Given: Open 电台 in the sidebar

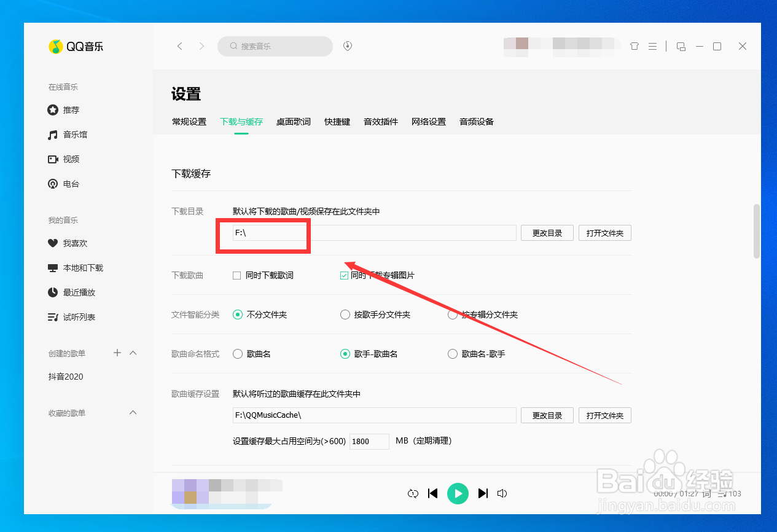Looking at the screenshot, I should (x=64, y=184).
